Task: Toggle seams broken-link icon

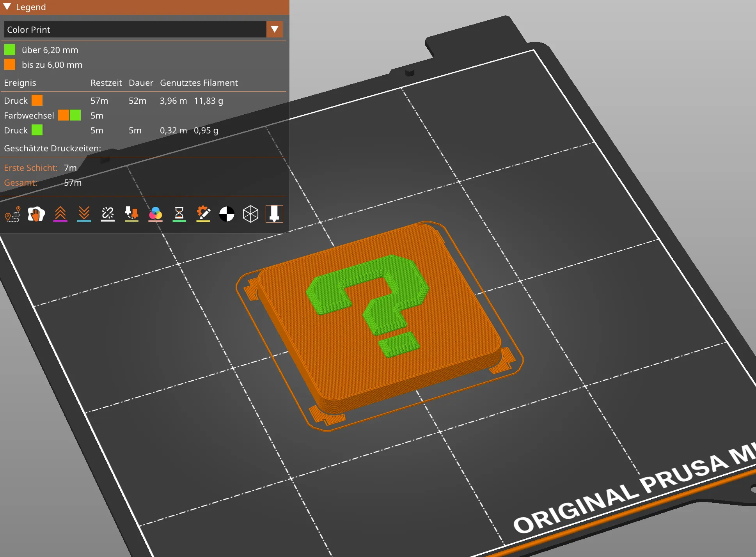Action: click(x=108, y=214)
